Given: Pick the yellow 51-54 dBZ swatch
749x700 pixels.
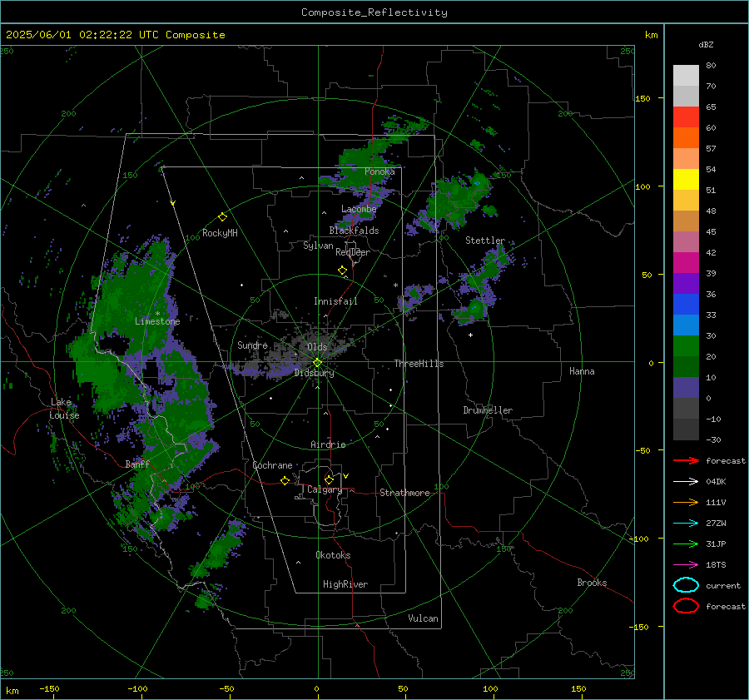Looking at the screenshot, I should click(686, 179).
